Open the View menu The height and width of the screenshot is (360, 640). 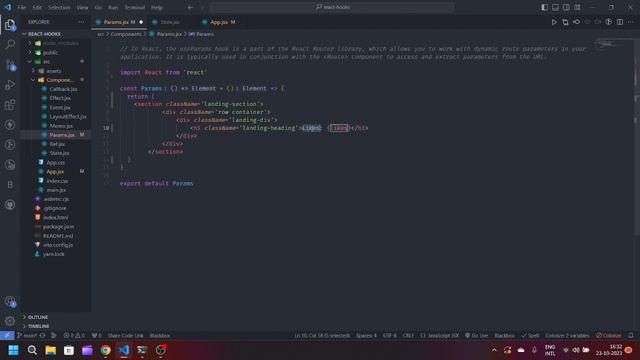click(82, 7)
